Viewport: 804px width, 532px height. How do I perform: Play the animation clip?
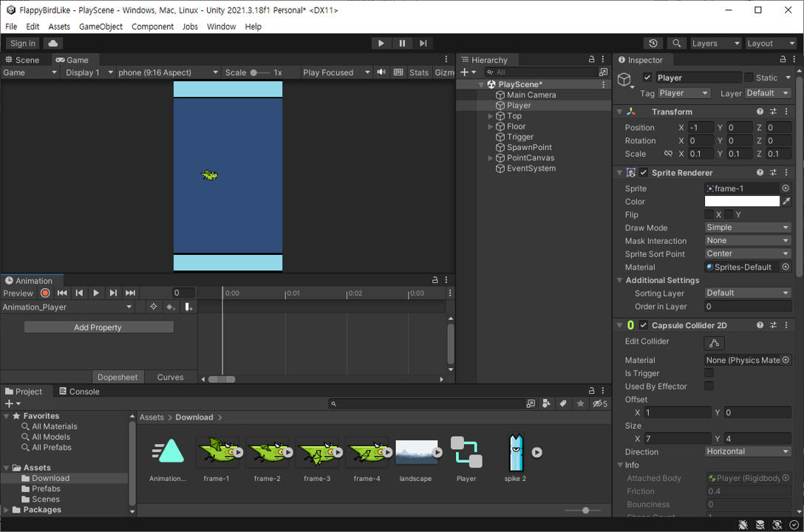pyautogui.click(x=96, y=293)
